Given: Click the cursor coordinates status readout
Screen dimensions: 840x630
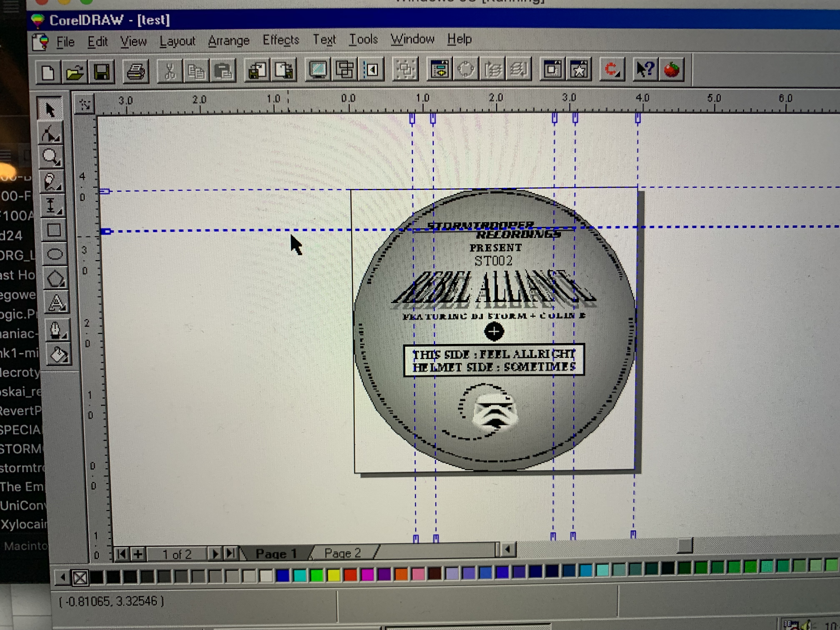Looking at the screenshot, I should 112,601.
